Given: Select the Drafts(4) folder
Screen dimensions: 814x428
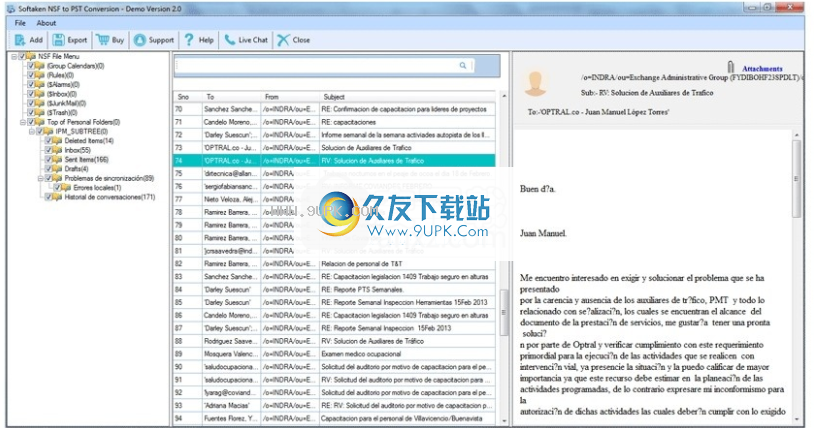Looking at the screenshot, I should (76, 169).
